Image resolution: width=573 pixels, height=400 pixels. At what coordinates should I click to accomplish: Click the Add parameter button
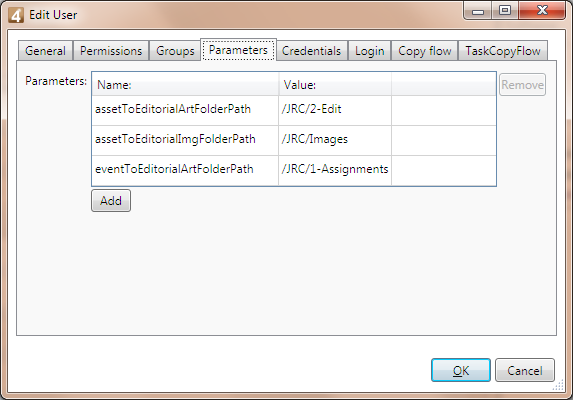point(111,201)
